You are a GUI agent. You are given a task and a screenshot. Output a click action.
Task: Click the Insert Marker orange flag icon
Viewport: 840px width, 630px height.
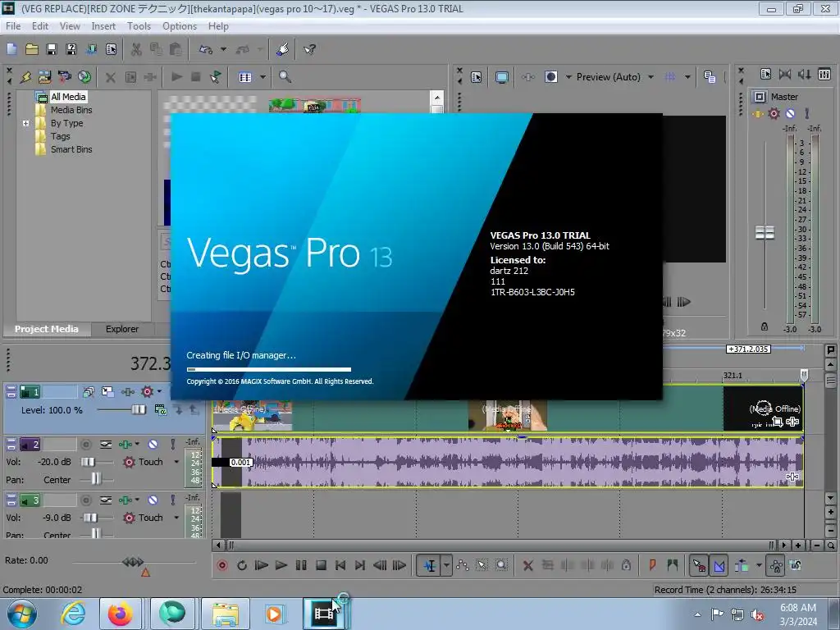point(652,565)
